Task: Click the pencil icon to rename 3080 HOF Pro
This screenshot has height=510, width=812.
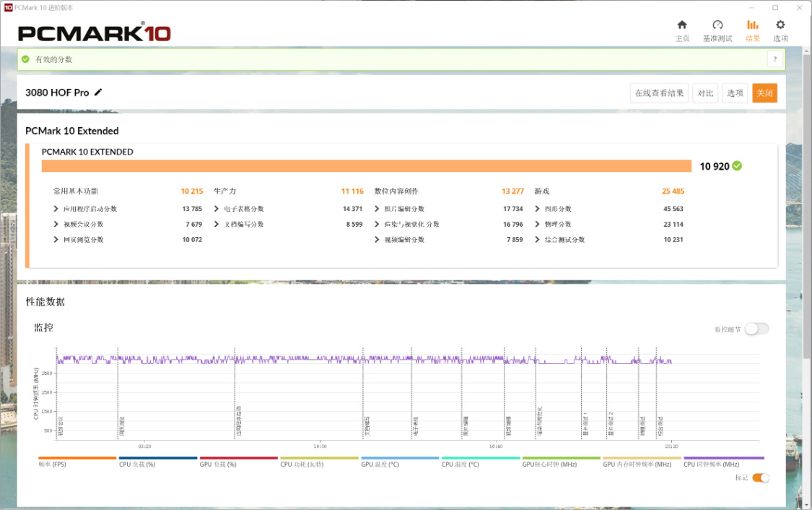Action: [98, 92]
